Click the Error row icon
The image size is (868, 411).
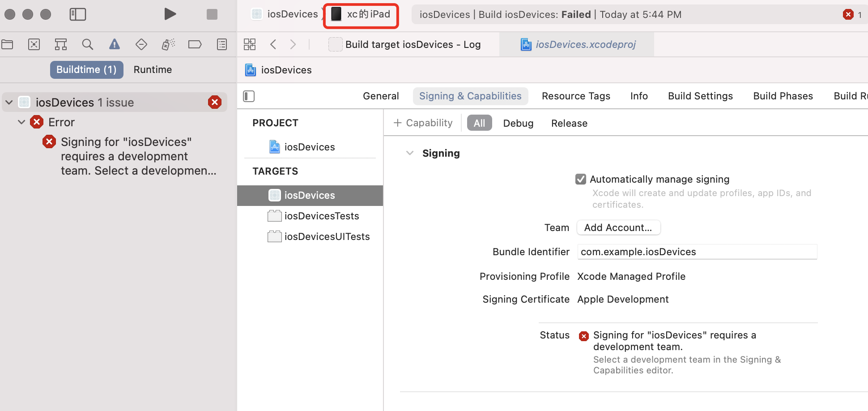pyautogui.click(x=37, y=122)
